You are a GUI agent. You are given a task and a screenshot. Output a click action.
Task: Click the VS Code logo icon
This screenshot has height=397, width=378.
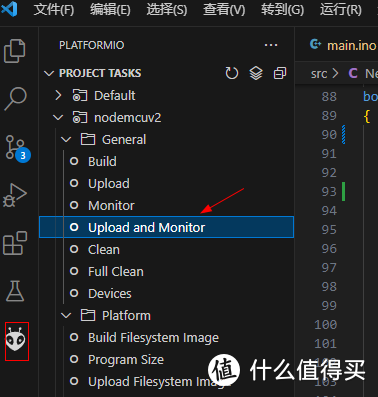(x=9, y=9)
